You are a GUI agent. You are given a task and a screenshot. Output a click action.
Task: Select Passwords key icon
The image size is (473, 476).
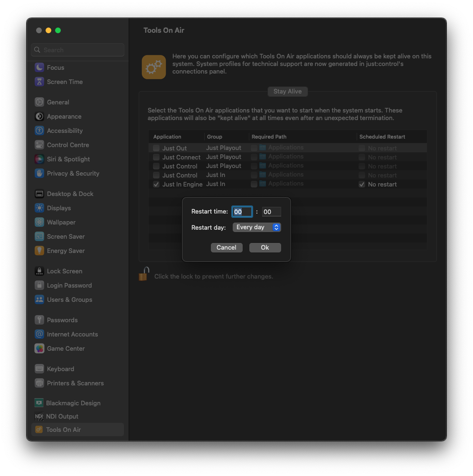click(39, 320)
